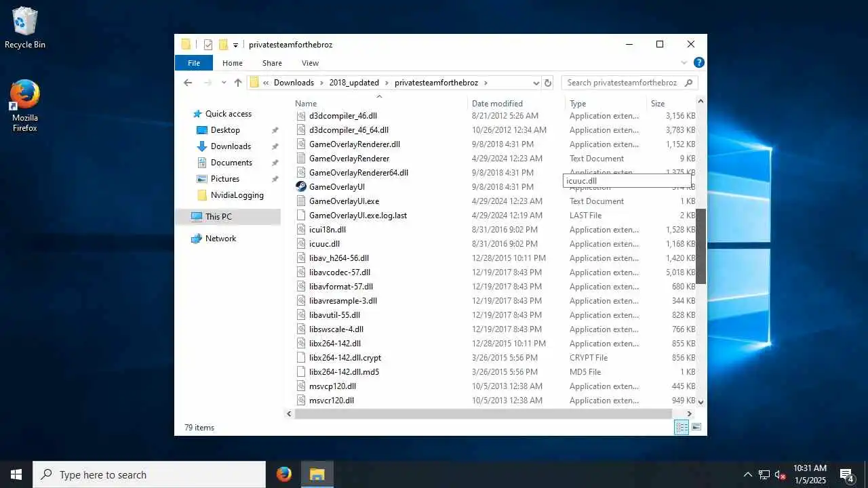This screenshot has width=868, height=488.
Task: Select GameOverlayUI.exe text document
Action: (x=344, y=201)
